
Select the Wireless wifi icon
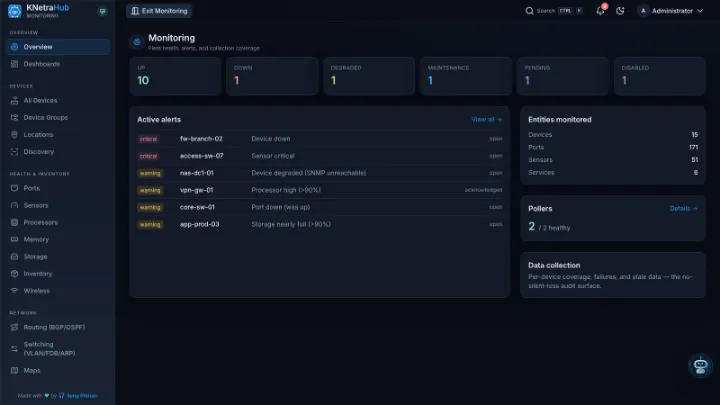coord(15,291)
